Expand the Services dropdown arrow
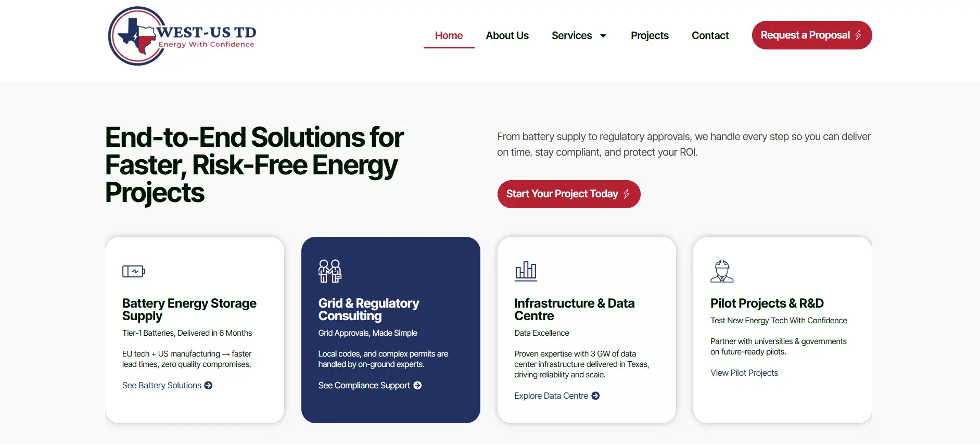This screenshot has width=980, height=444. click(x=603, y=36)
